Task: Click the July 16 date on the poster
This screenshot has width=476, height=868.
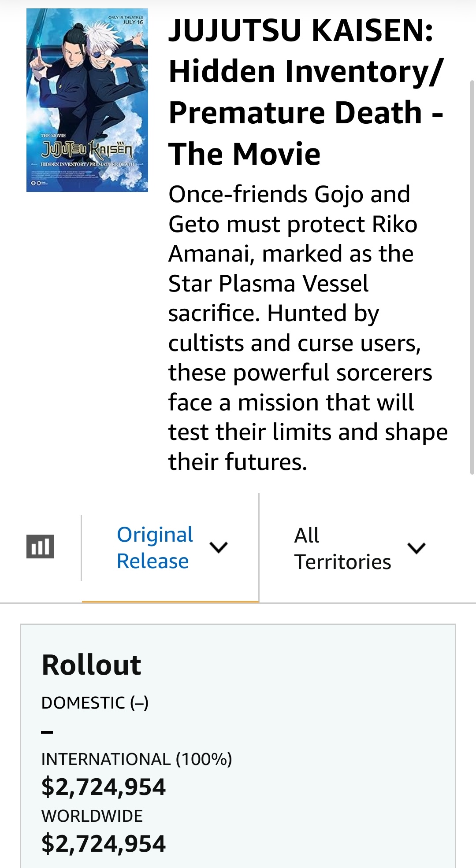Action: pos(133,22)
